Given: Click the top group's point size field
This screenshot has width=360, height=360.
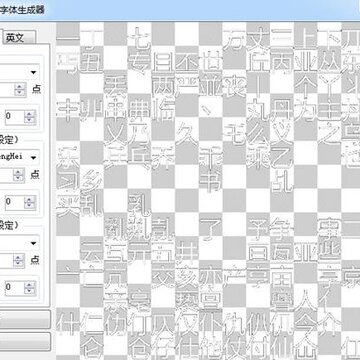Looking at the screenshot, I should (x=7, y=90).
